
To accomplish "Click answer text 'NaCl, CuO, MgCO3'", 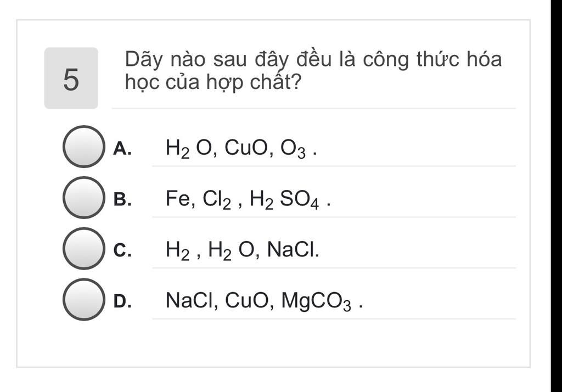I will 263,301.
